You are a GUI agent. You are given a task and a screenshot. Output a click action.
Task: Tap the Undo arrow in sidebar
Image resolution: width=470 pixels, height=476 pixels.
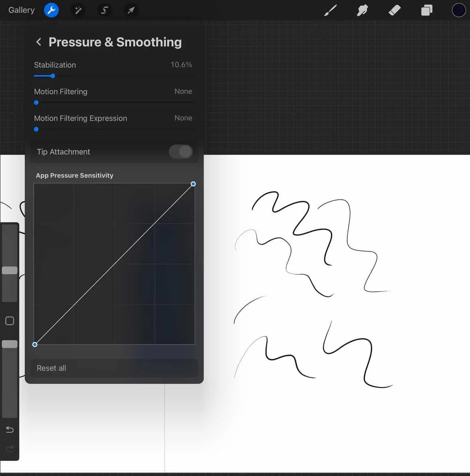[x=10, y=429]
